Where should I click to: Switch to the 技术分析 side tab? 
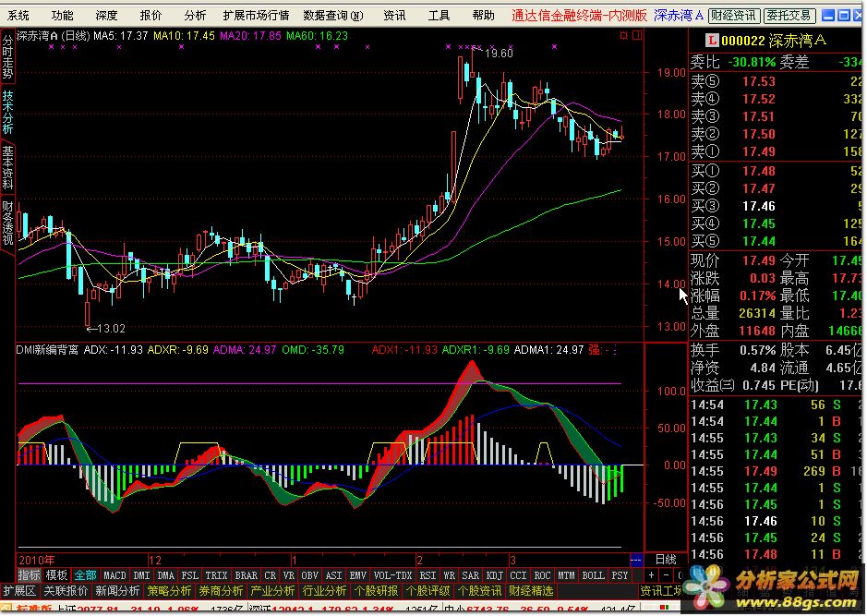pyautogui.click(x=7, y=113)
